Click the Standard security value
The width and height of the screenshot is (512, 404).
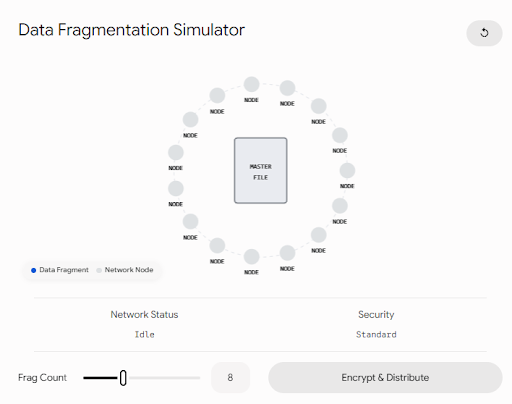pyautogui.click(x=376, y=334)
